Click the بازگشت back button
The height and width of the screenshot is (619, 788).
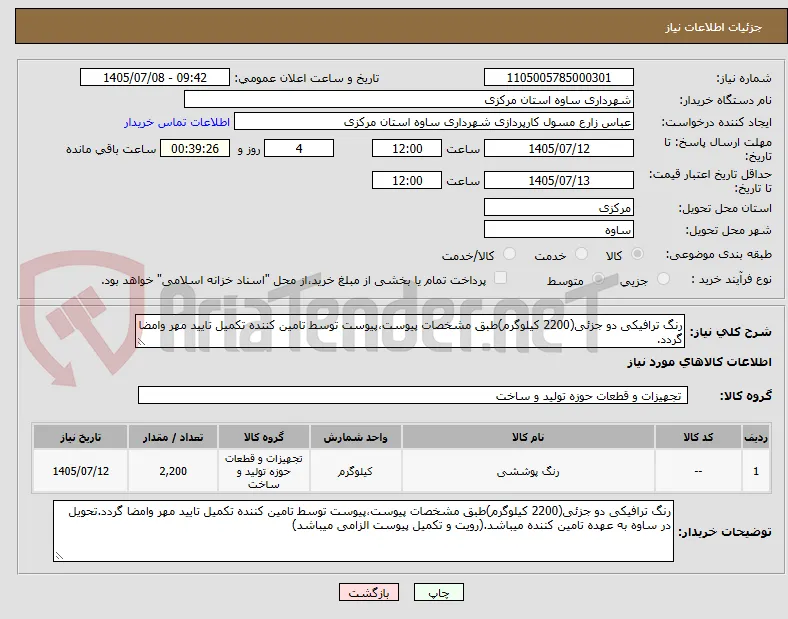click(x=369, y=593)
